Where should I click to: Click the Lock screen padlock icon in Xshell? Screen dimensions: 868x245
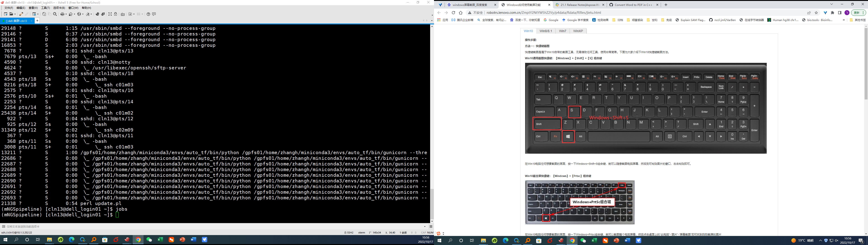click(116, 14)
